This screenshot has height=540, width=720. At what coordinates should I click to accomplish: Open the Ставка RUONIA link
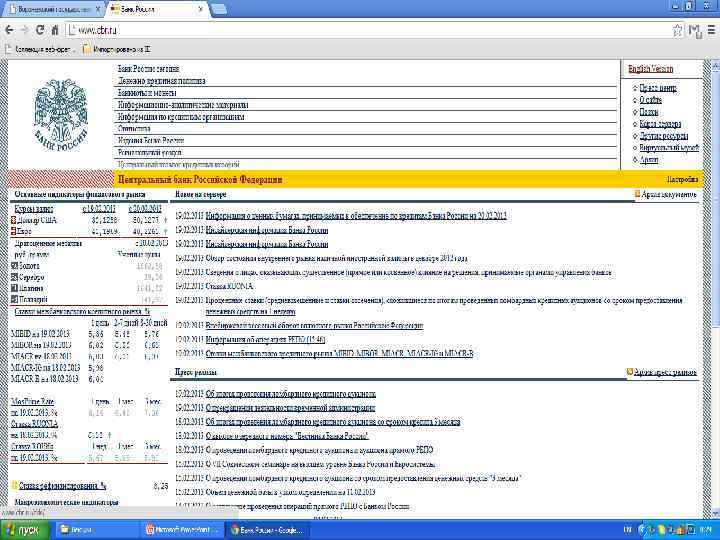coord(34,423)
